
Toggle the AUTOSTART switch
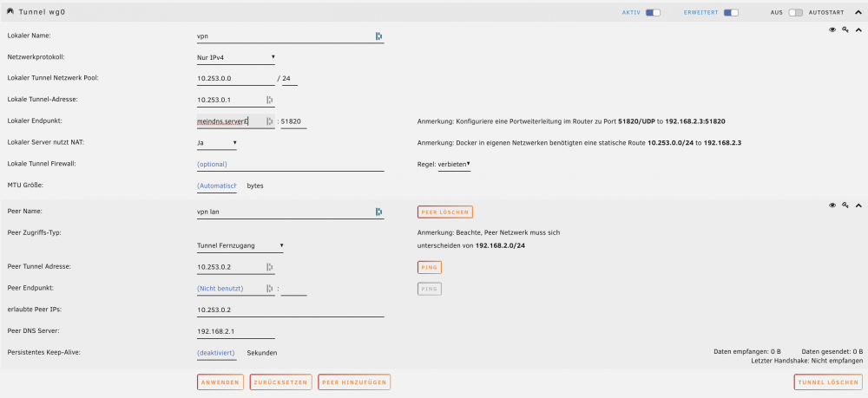(x=795, y=13)
